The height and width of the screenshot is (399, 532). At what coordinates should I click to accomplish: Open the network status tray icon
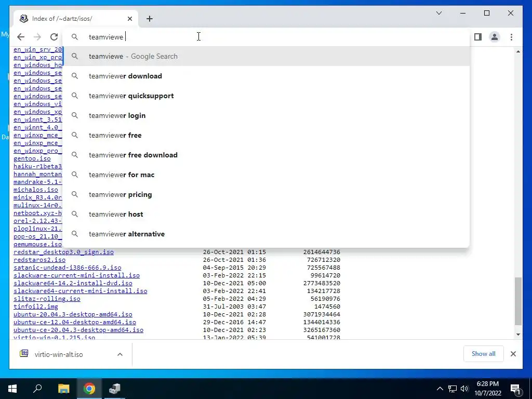[453, 389]
